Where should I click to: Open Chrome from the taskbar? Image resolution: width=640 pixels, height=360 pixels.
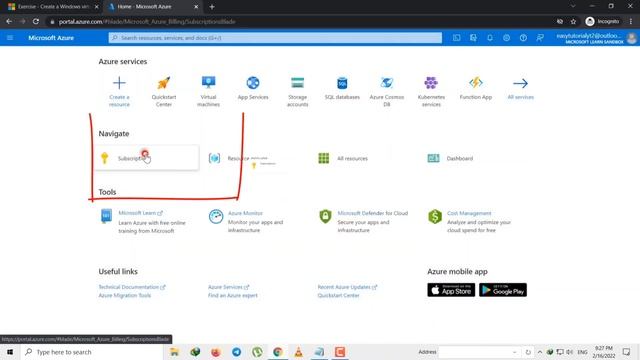(x=278, y=352)
